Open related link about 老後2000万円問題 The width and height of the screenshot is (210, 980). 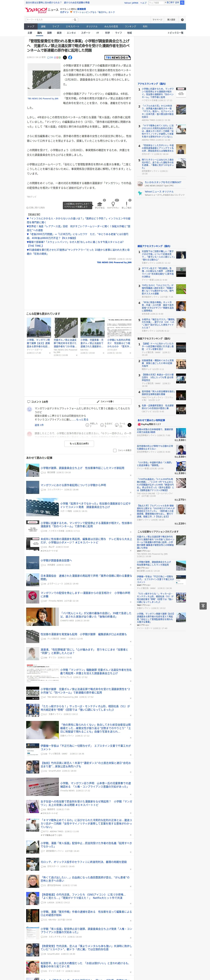pos(78,236)
